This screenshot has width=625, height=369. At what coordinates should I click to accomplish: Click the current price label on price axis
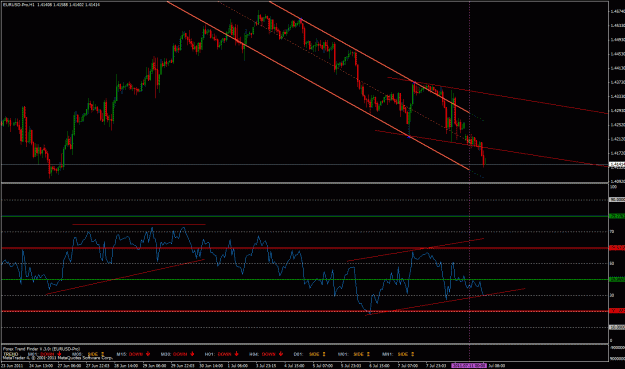(x=617, y=164)
